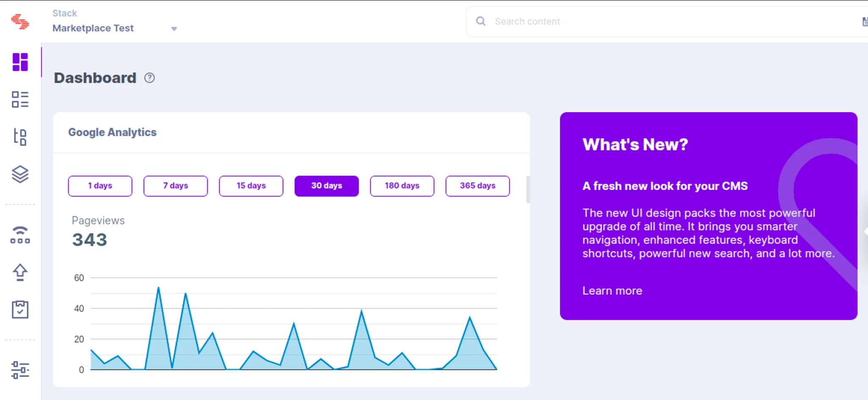Select the 365 days range
The image size is (868, 400).
click(x=477, y=186)
